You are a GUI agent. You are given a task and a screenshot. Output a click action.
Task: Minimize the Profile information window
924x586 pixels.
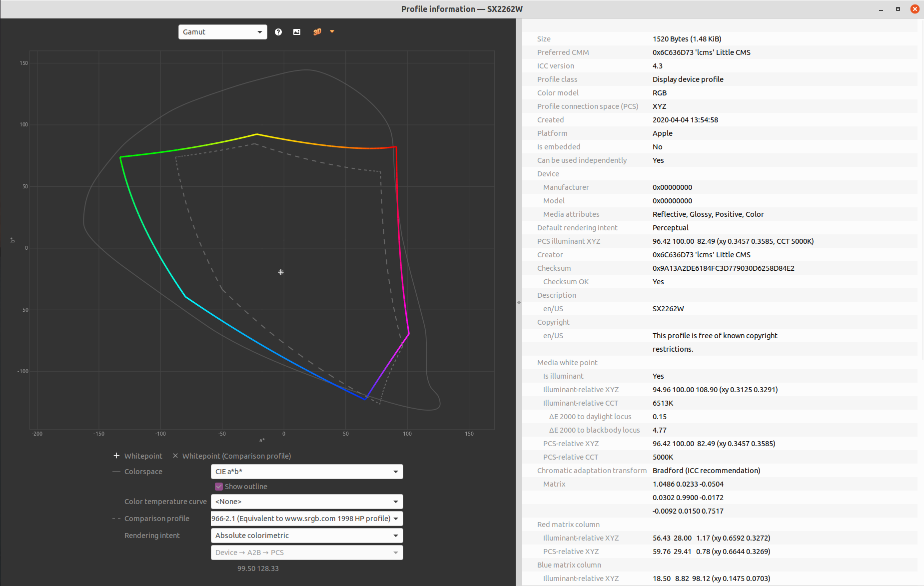point(881,9)
